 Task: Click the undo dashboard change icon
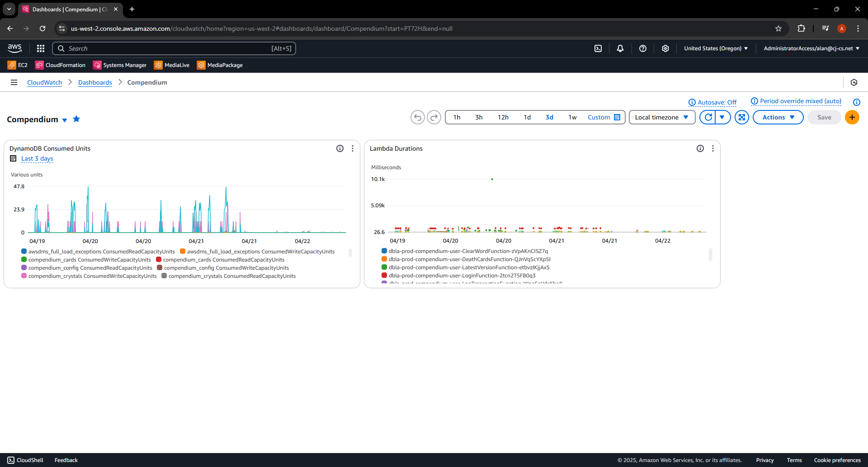point(418,117)
